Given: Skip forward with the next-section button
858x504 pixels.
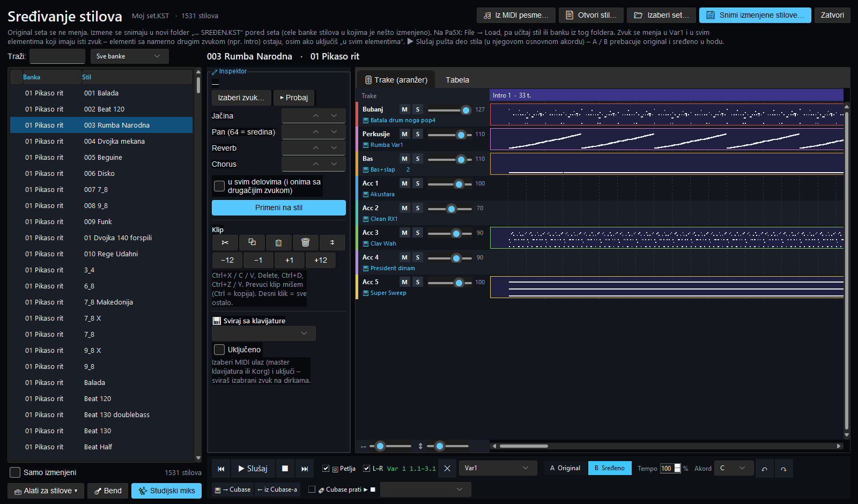Looking at the screenshot, I should click(305, 469).
